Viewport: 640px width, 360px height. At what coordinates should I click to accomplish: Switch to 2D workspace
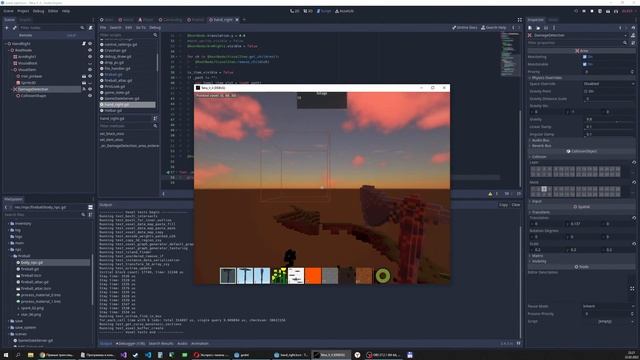294,11
